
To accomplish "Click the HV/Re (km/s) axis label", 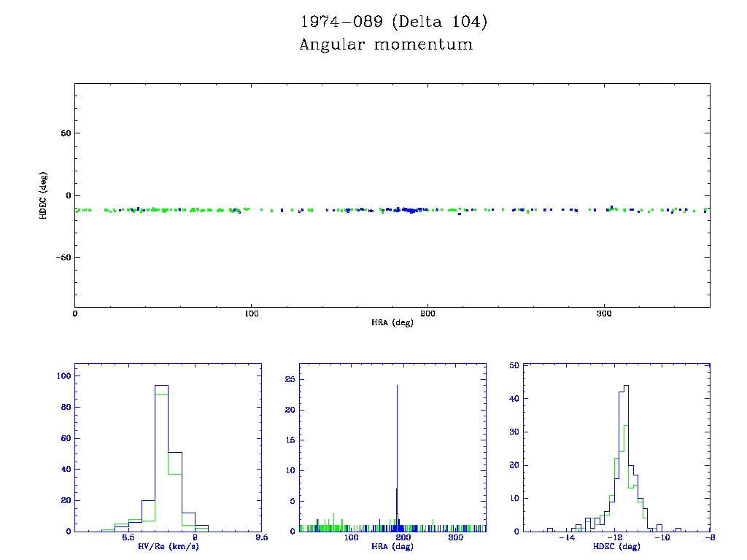I will tap(168, 546).
